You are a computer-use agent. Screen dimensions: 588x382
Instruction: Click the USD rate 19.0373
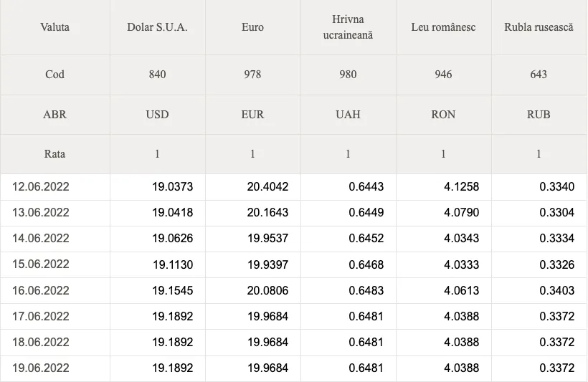point(173,186)
